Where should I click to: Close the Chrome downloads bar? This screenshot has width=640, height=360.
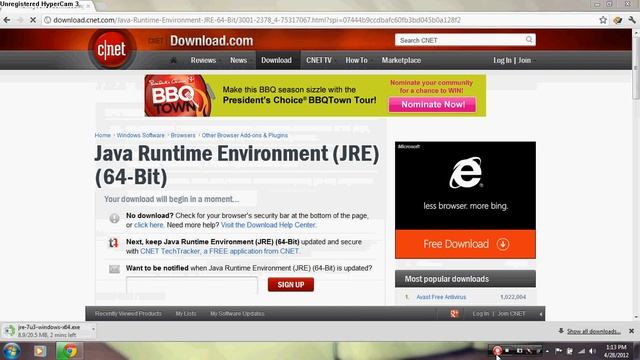(631, 331)
